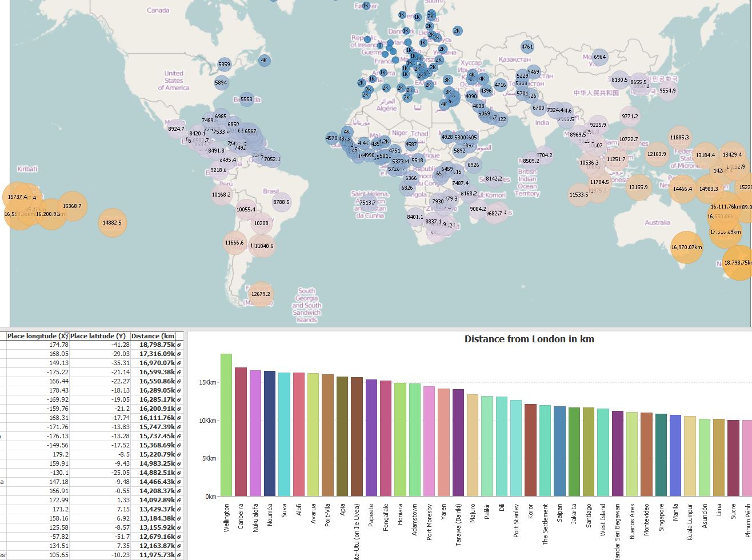Click link icon in the 12,163.87k table row
This screenshot has width=752, height=560.
coord(179,546)
